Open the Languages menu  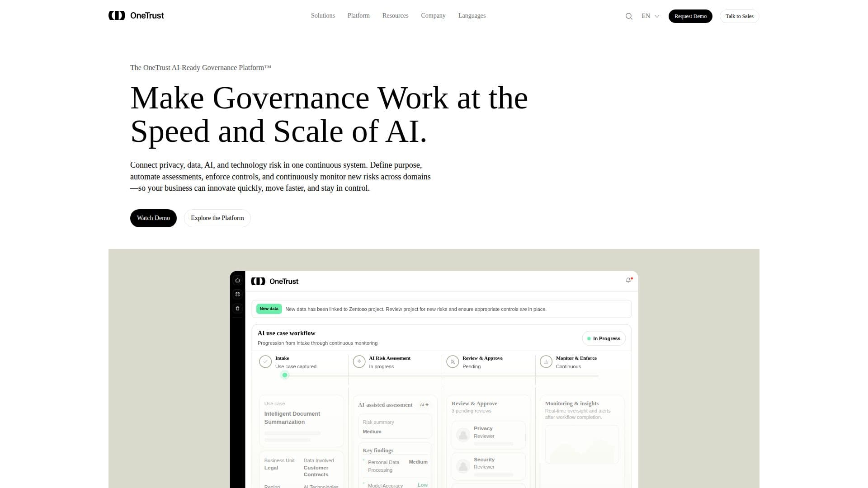point(472,15)
